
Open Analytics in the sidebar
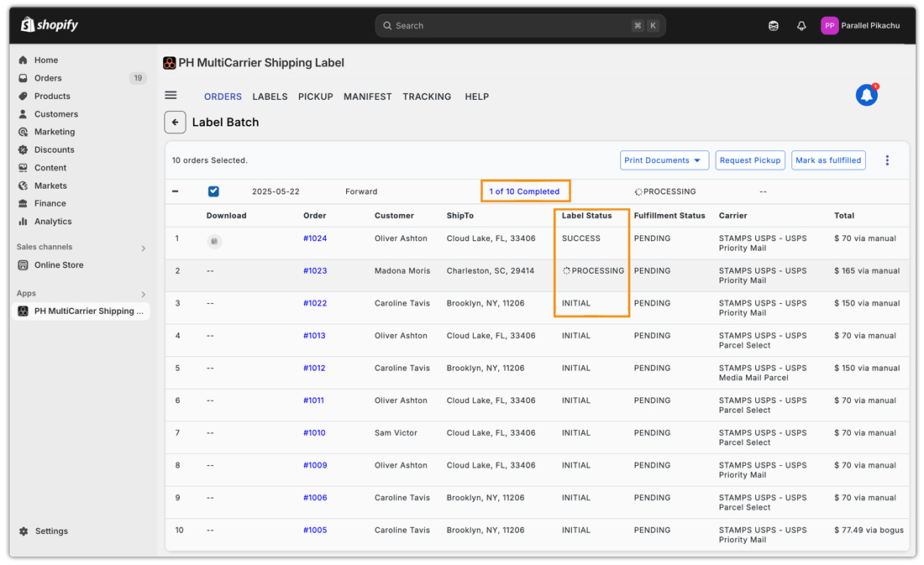pyautogui.click(x=52, y=221)
